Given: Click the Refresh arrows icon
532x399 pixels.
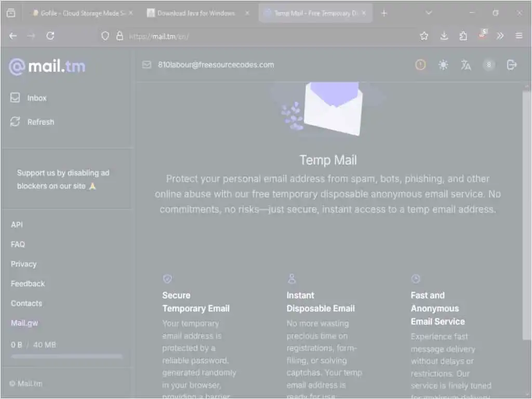Looking at the screenshot, I should tap(15, 122).
